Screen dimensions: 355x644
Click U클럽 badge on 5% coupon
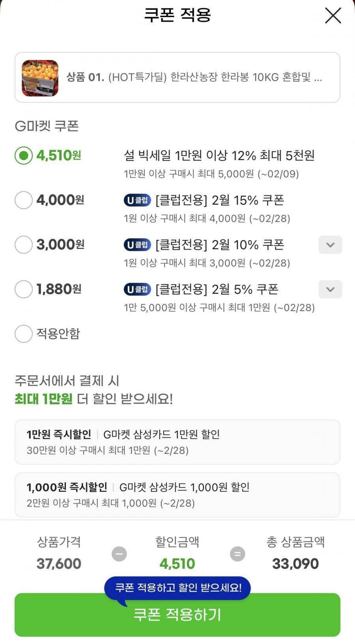point(137,289)
